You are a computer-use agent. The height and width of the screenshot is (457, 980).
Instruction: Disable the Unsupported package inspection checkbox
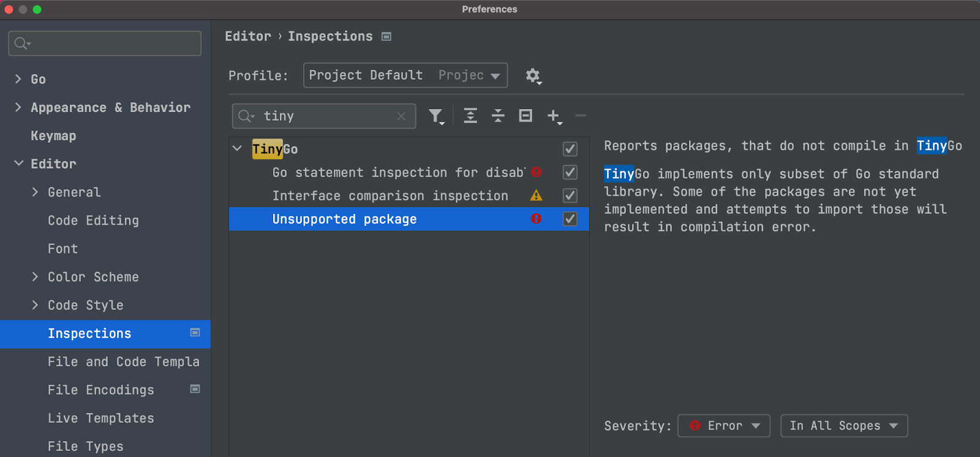point(570,219)
